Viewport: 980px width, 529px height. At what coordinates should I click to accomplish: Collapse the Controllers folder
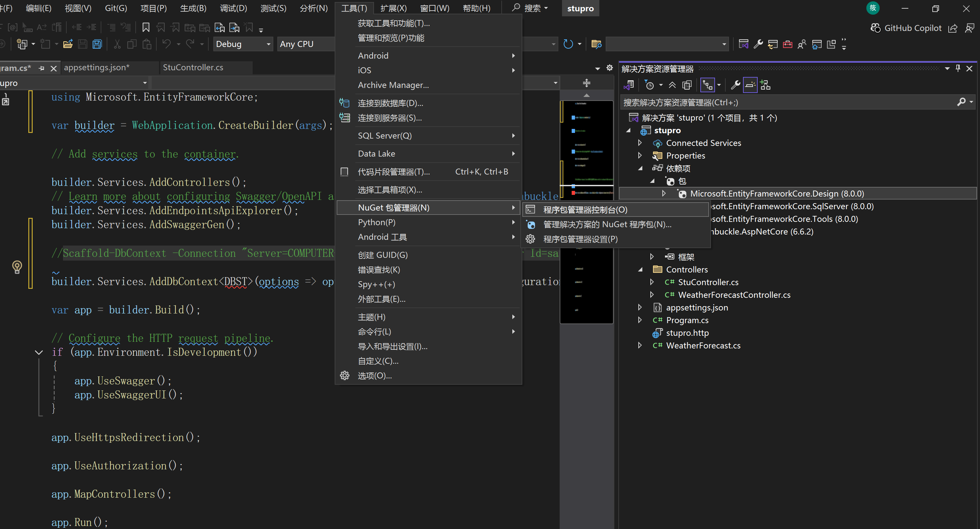click(x=640, y=269)
